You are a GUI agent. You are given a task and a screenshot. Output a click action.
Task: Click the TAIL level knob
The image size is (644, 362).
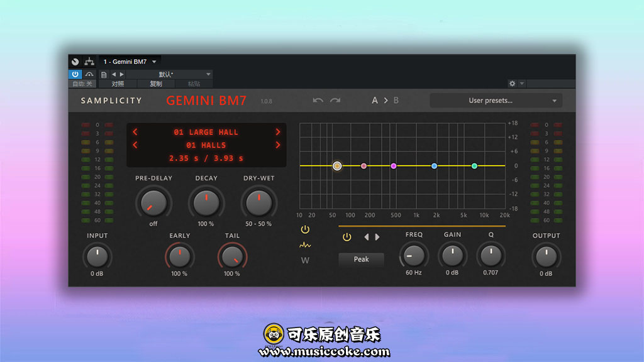232,256
